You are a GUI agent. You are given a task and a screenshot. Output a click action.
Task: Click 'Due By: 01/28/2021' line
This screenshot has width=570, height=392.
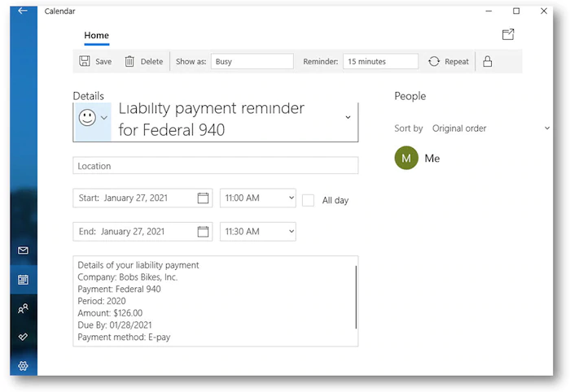115,325
